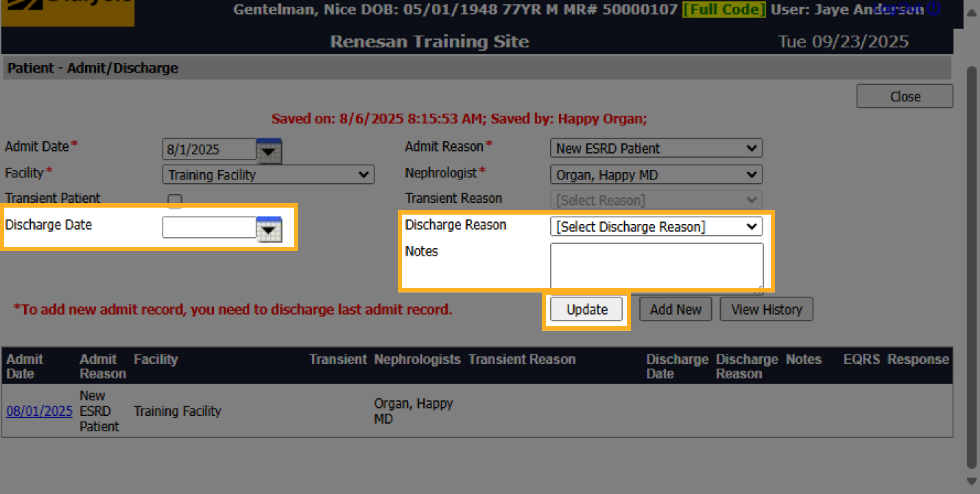This screenshot has width=980, height=494.
Task: Open the Admit Date calendar picker
Action: tap(269, 151)
